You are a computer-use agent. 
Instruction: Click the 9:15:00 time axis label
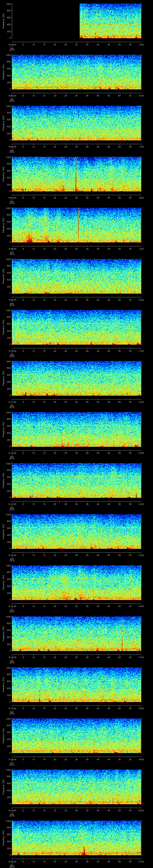tap(12, 606)
